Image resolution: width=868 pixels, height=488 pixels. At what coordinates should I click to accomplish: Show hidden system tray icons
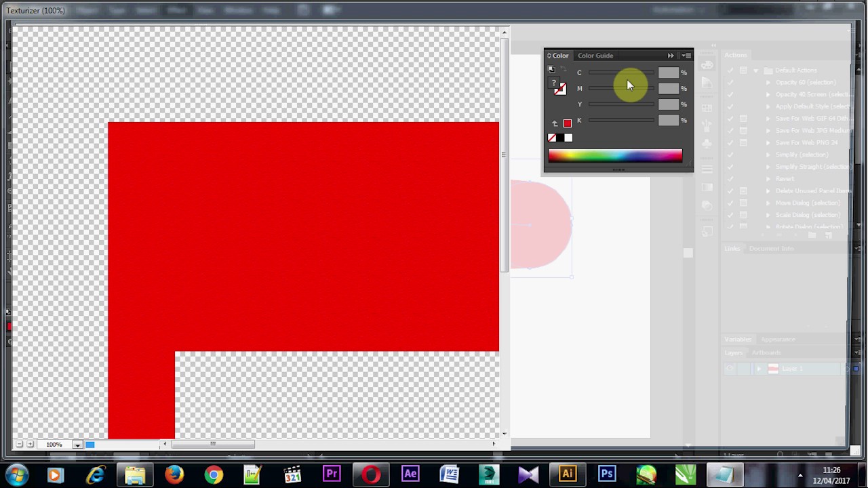pyautogui.click(x=800, y=475)
